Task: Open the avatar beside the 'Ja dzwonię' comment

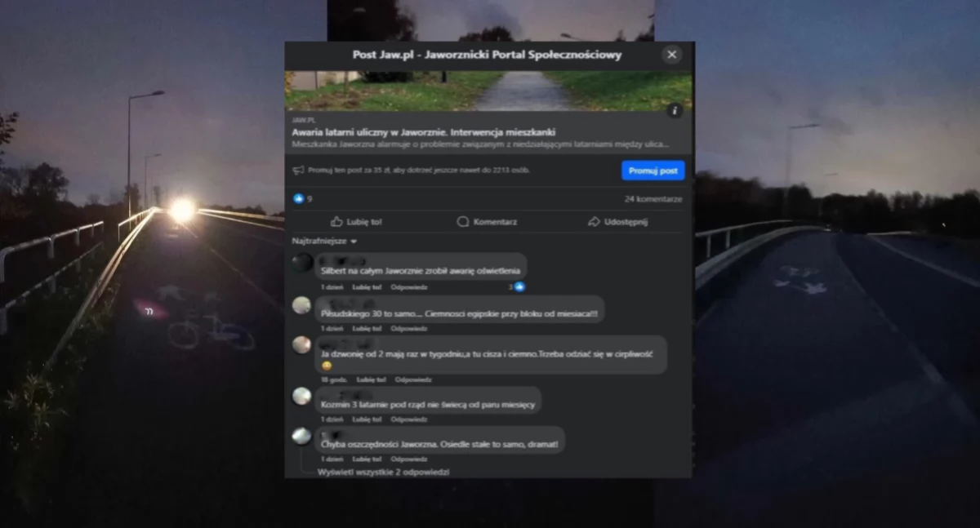Action: click(302, 344)
